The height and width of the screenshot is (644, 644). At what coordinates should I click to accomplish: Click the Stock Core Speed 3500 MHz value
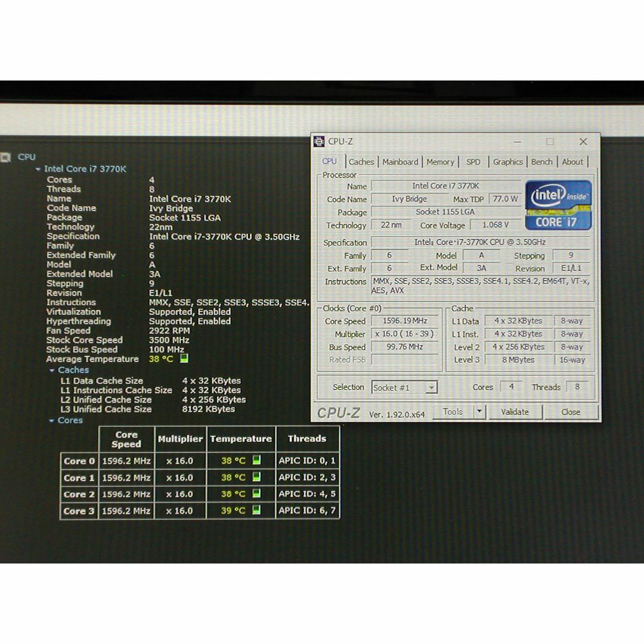click(x=169, y=340)
